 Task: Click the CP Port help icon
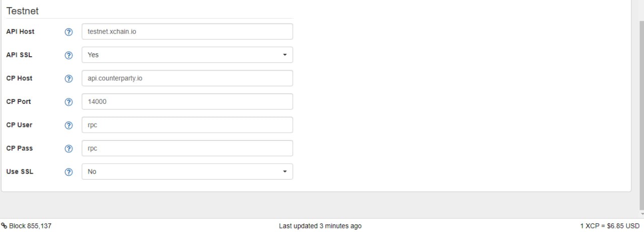click(x=69, y=102)
